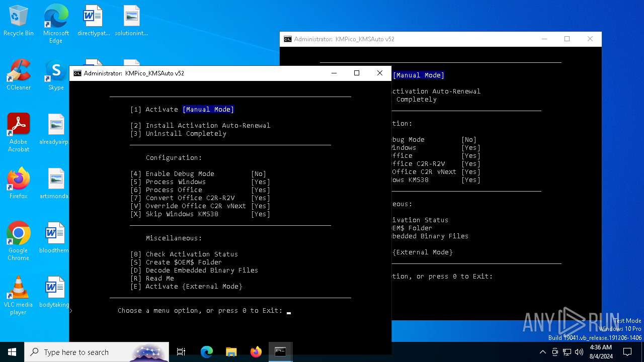The height and width of the screenshot is (362, 644).
Task: Open VLC media player desktop shortcut
Action: coord(19,296)
